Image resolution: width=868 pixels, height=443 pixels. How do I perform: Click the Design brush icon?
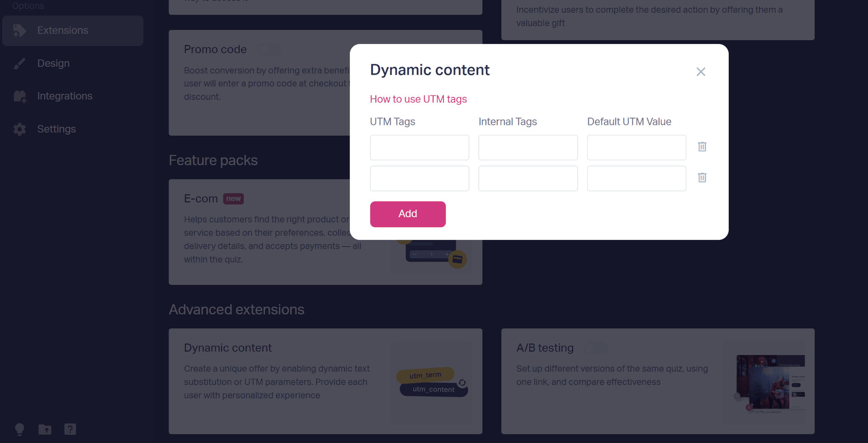[x=19, y=63]
